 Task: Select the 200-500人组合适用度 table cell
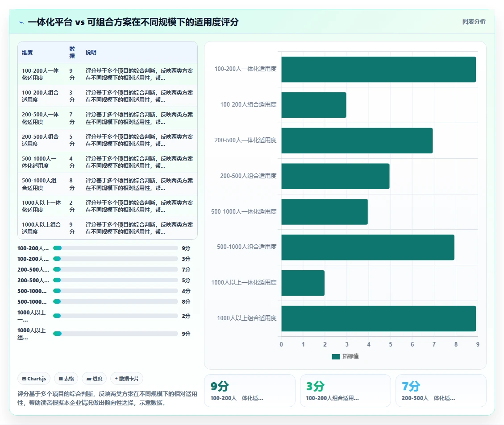(x=41, y=140)
